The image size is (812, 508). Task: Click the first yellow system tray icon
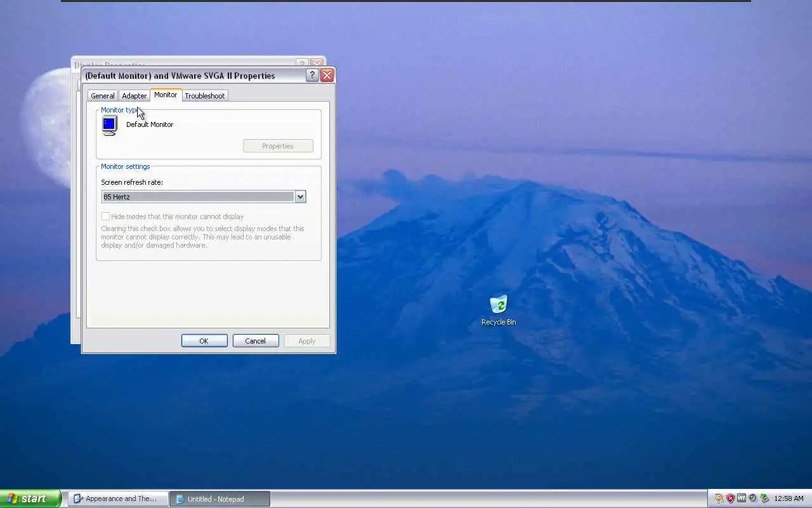point(719,498)
